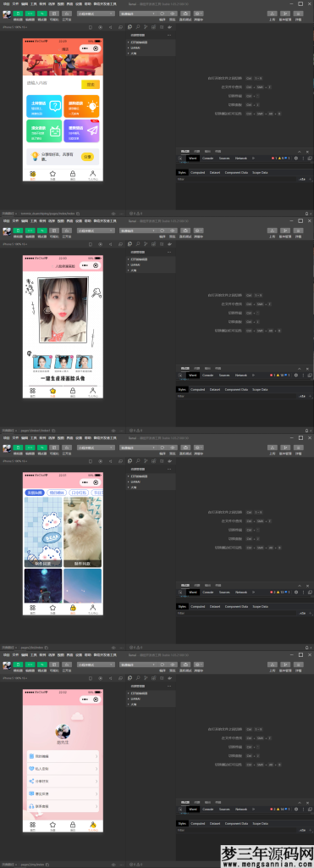
Task: Toggle the 编辑器 editor button in the home page window
Action: pos(30,13)
